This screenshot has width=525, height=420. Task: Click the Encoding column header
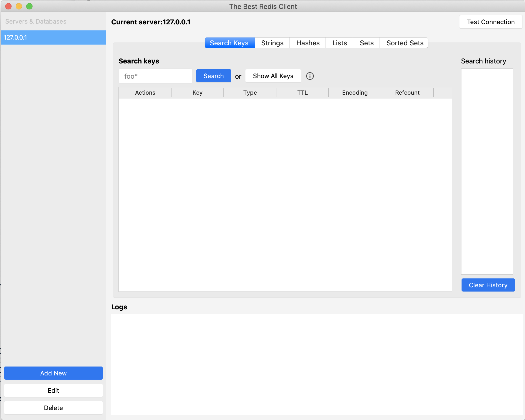point(355,93)
